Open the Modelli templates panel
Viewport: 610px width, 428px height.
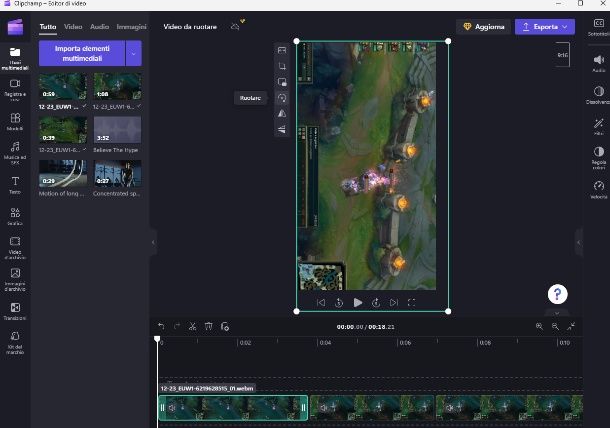coord(15,121)
